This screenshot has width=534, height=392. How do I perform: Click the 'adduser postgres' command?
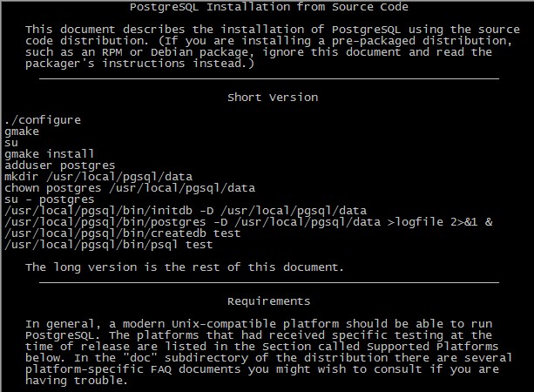60,166
